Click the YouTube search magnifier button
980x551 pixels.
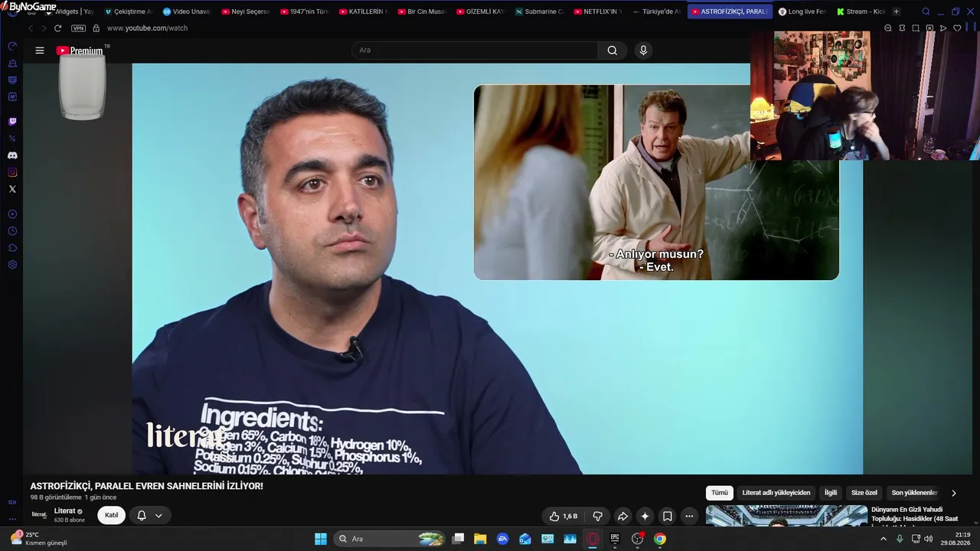pos(612,51)
